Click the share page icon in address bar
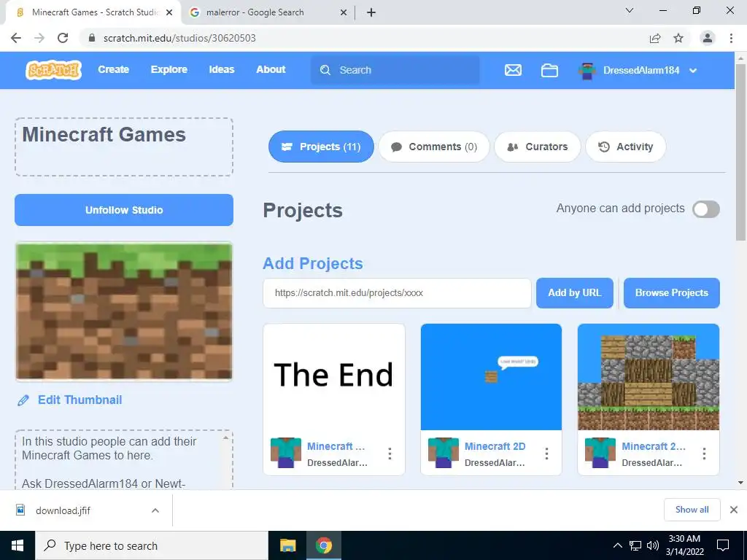 point(655,38)
